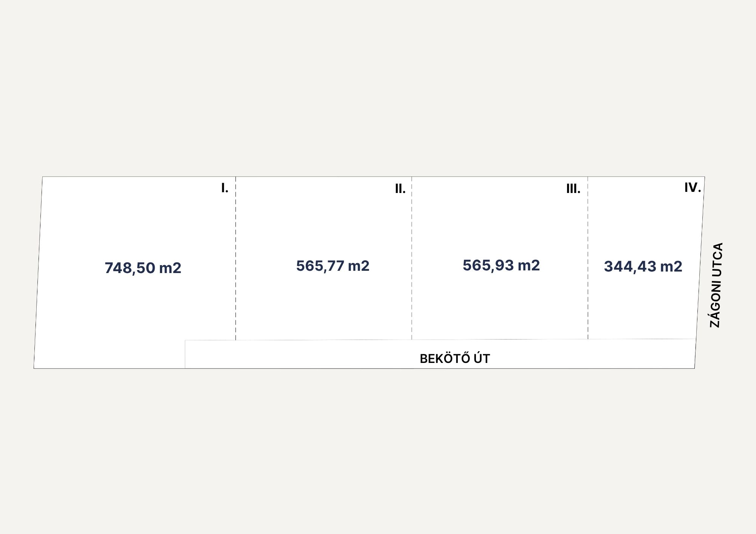Select the top-left corner of the plot outline
756x534 pixels.
42,177
